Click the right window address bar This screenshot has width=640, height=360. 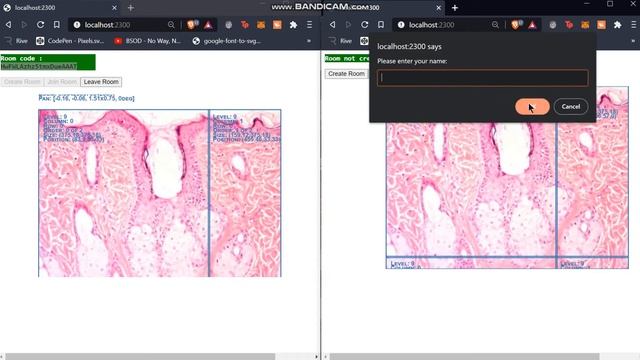click(447, 25)
